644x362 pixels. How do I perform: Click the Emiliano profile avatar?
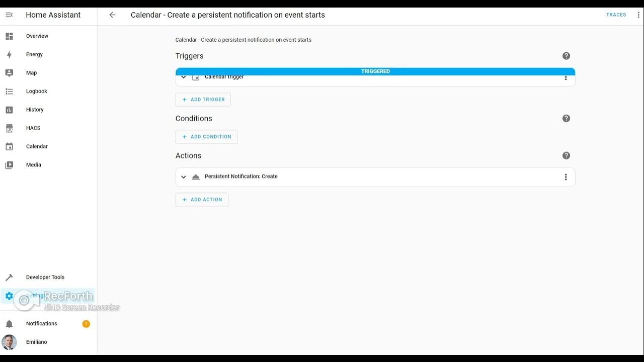pos(9,342)
